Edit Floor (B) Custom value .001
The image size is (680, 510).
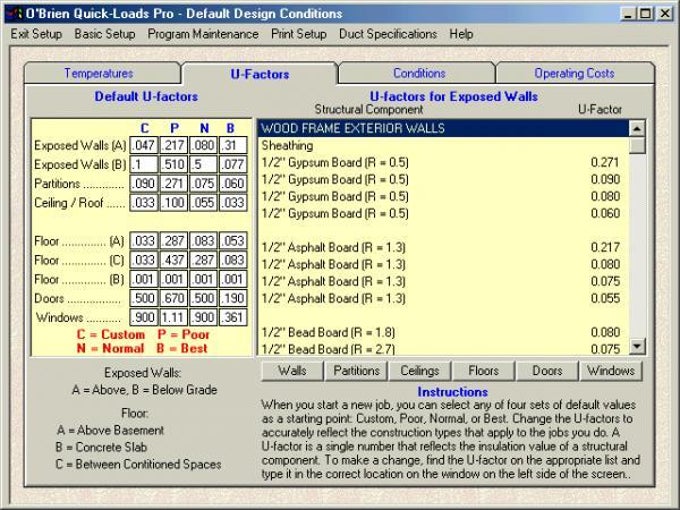pos(144,279)
